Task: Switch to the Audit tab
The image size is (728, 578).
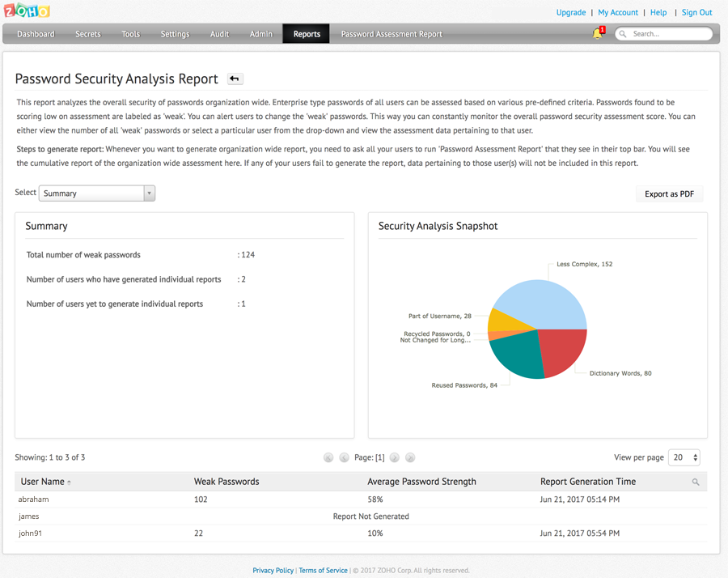Action: (219, 34)
